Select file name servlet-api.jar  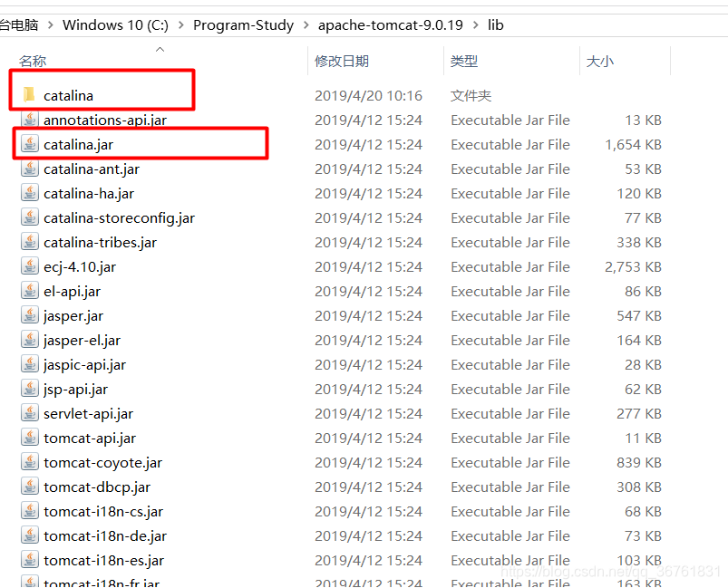tap(88, 414)
